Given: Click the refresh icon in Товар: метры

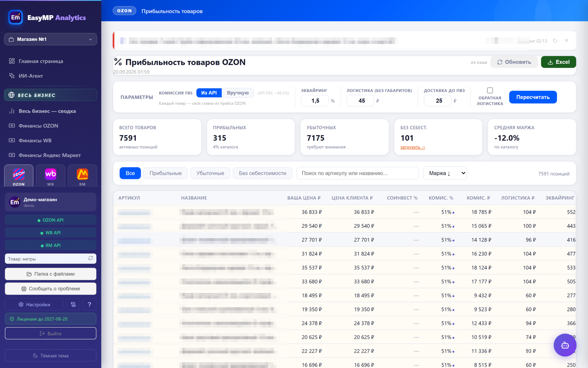Looking at the screenshot, I should pos(90,258).
